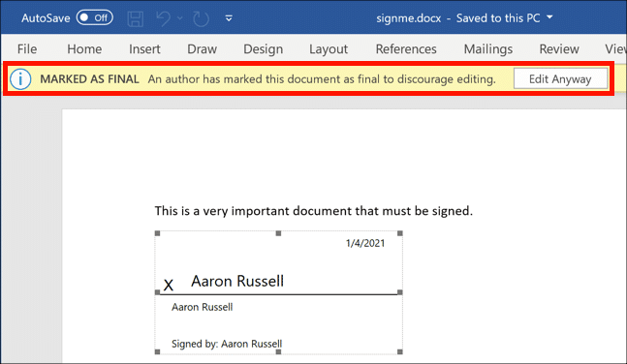The image size is (627, 364).
Task: Click the Save disk icon
Action: coord(135,18)
